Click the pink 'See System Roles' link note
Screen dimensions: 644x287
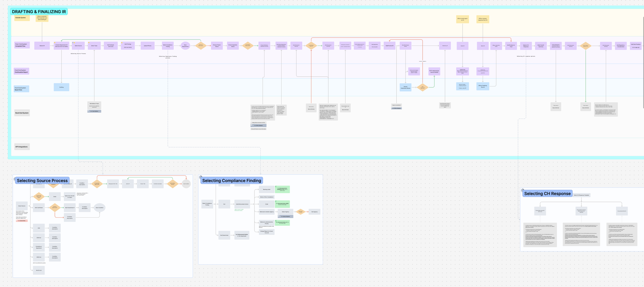(x=22, y=221)
